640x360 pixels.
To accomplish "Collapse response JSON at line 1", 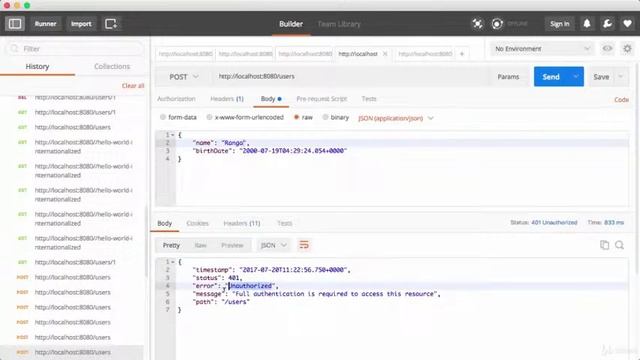I will 173,262.
